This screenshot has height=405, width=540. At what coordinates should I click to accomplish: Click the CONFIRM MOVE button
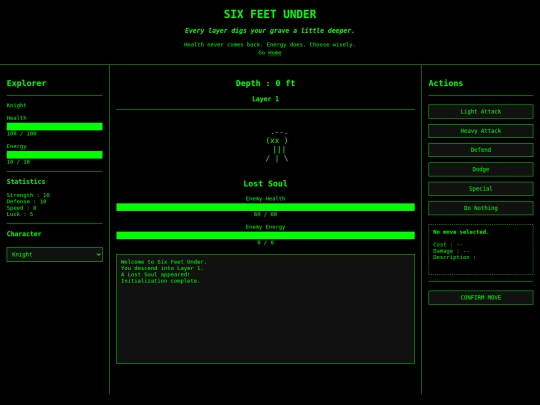tap(480, 298)
